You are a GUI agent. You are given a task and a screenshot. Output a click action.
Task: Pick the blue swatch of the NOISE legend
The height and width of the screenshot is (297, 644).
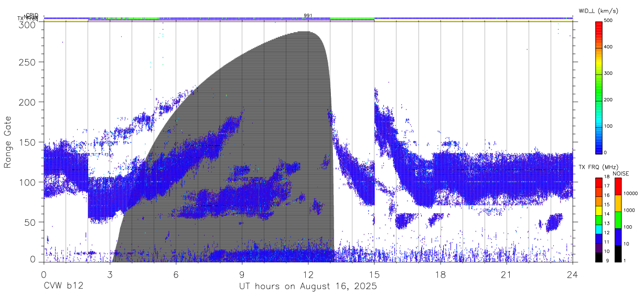[x=618, y=237]
